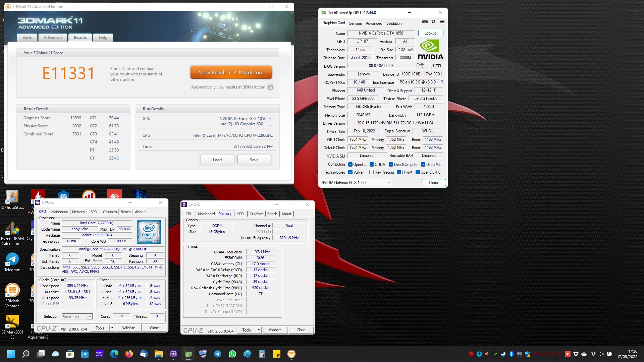The image size is (644, 362).
Task: Open the GPU-Z hamburger menu
Action: point(442,21)
